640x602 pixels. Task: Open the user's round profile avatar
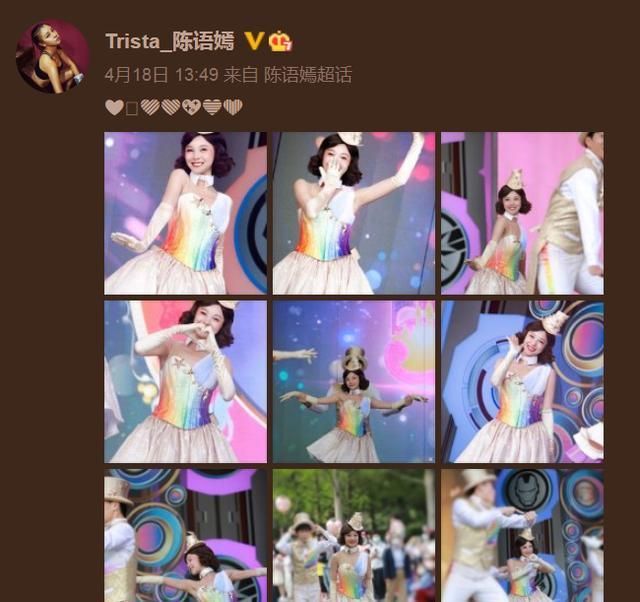pyautogui.click(x=53, y=56)
